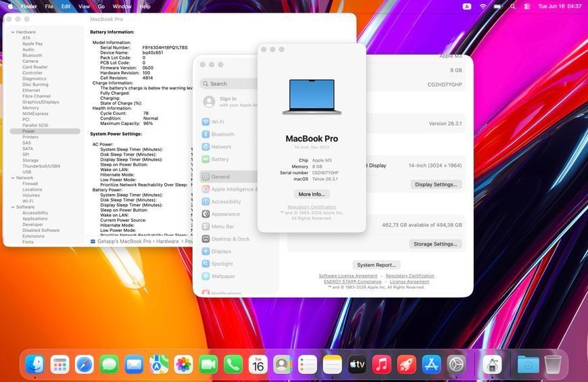Open the Trash in Dock
Screen dimensions: 588x382
[553, 364]
